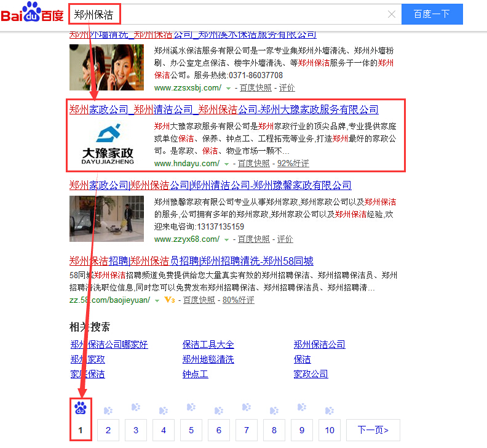Image resolution: width=487 pixels, height=448 pixels.
Task: Click 下一页 next page button
Action: coord(373,430)
